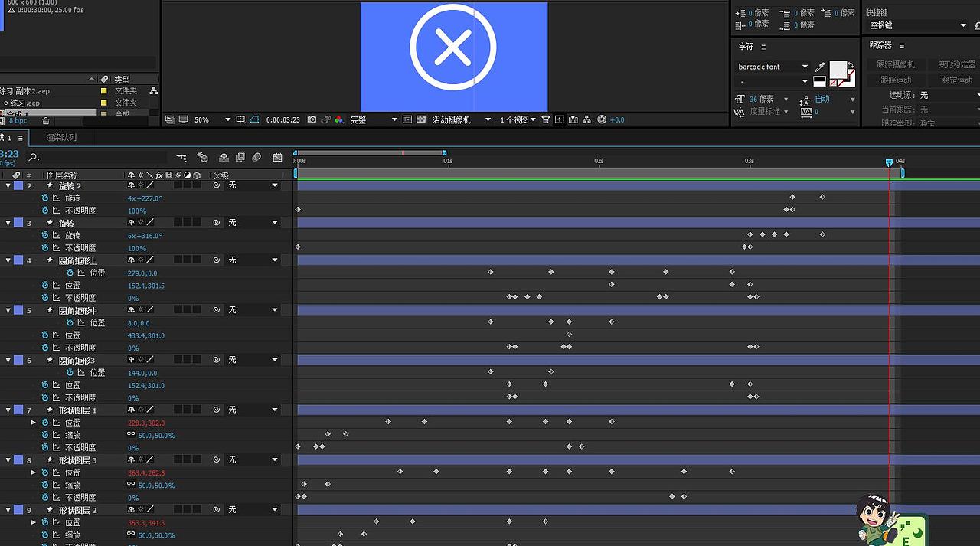The image size is (980, 546).
Task: Expand 位置 property of 形状图层 1
Action: (33, 423)
